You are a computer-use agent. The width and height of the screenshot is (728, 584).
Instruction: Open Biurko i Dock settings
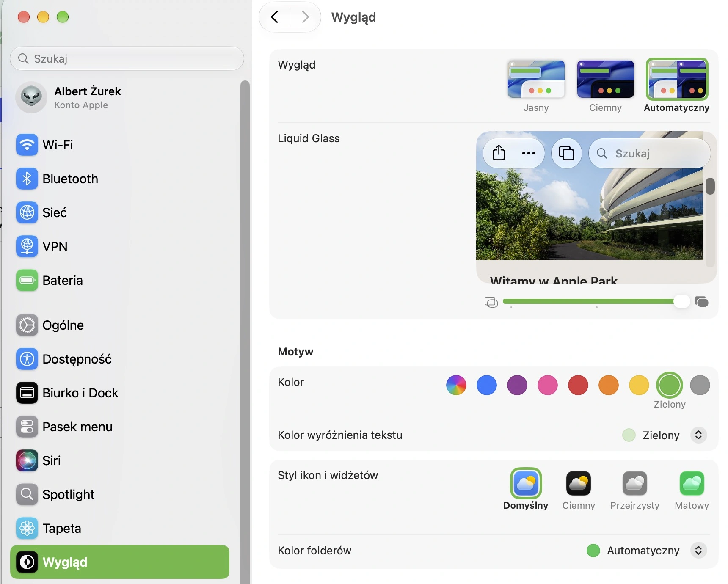click(119, 393)
